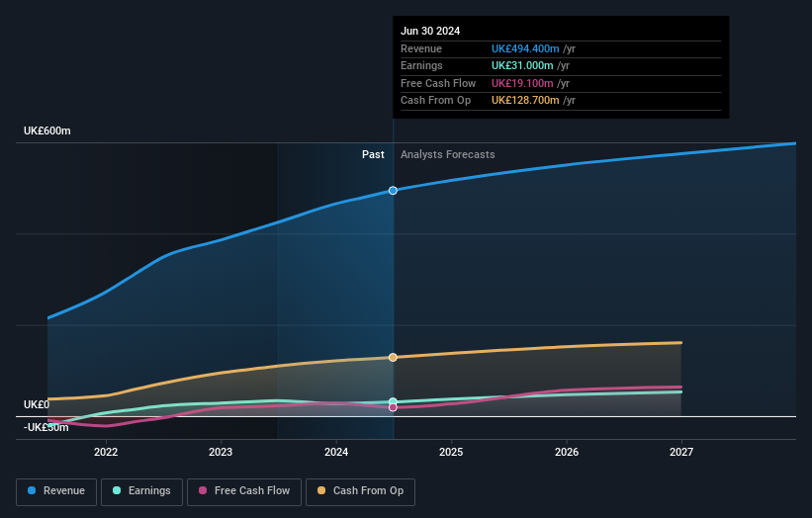
Task: Click the orange Cash From Op data point
Action: pos(393,357)
